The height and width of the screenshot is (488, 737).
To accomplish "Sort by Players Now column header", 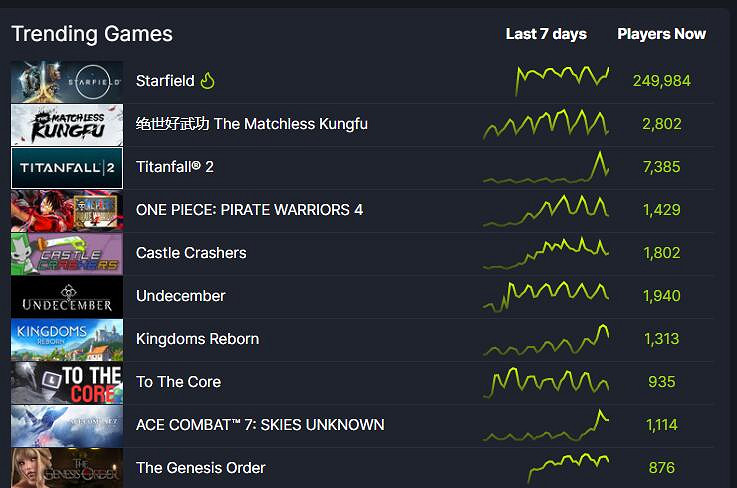I will click(661, 34).
